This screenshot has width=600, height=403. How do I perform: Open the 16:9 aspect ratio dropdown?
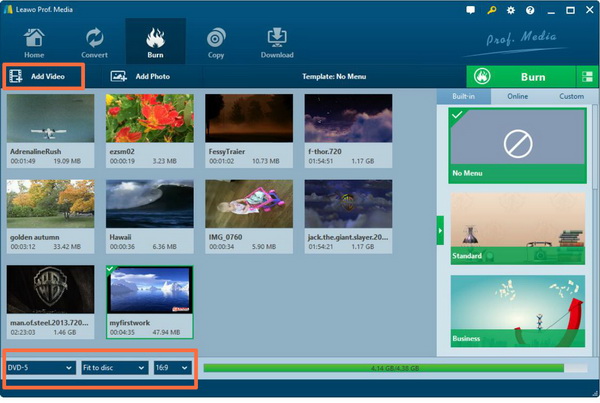tap(171, 368)
